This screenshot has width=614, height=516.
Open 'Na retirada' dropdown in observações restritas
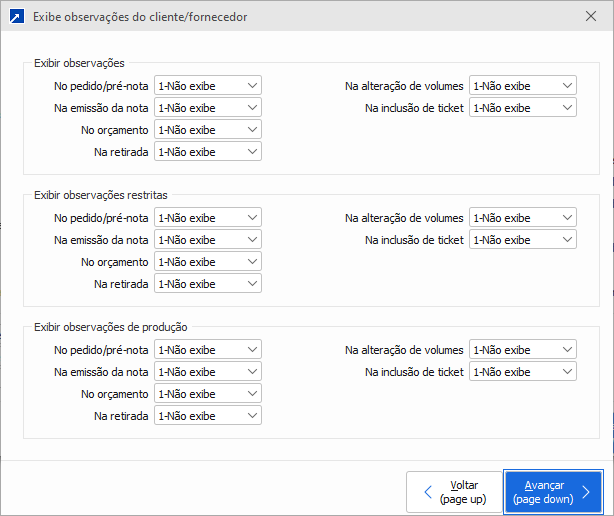pyautogui.click(x=208, y=284)
